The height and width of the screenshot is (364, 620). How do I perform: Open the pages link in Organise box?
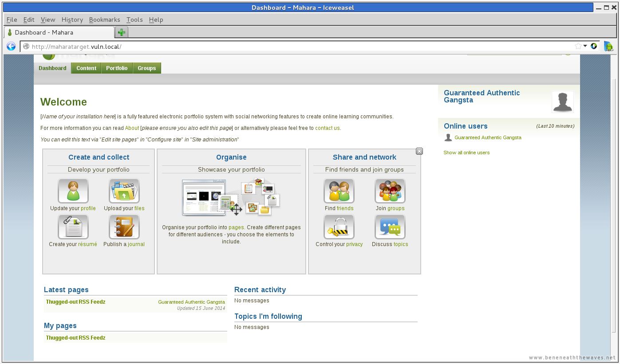tap(236, 227)
